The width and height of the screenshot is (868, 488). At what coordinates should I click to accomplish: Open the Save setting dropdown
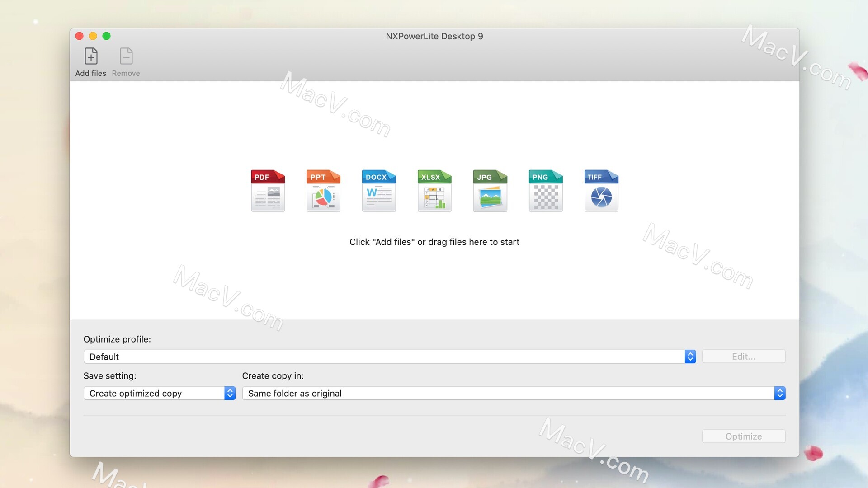[160, 393]
